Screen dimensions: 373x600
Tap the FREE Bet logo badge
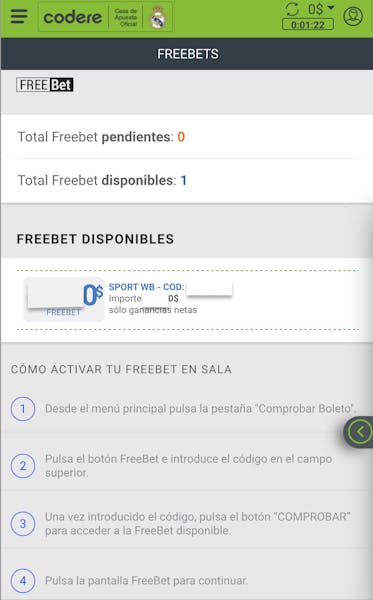tap(45, 85)
